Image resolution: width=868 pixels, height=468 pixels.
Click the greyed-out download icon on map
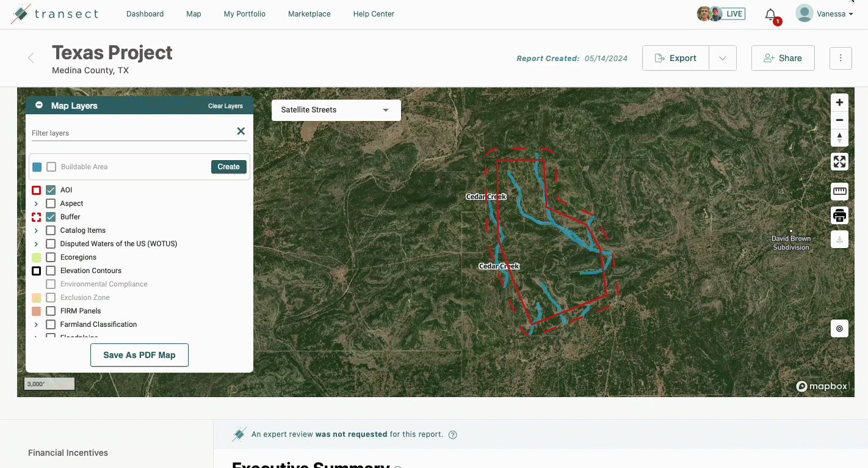pyautogui.click(x=840, y=239)
